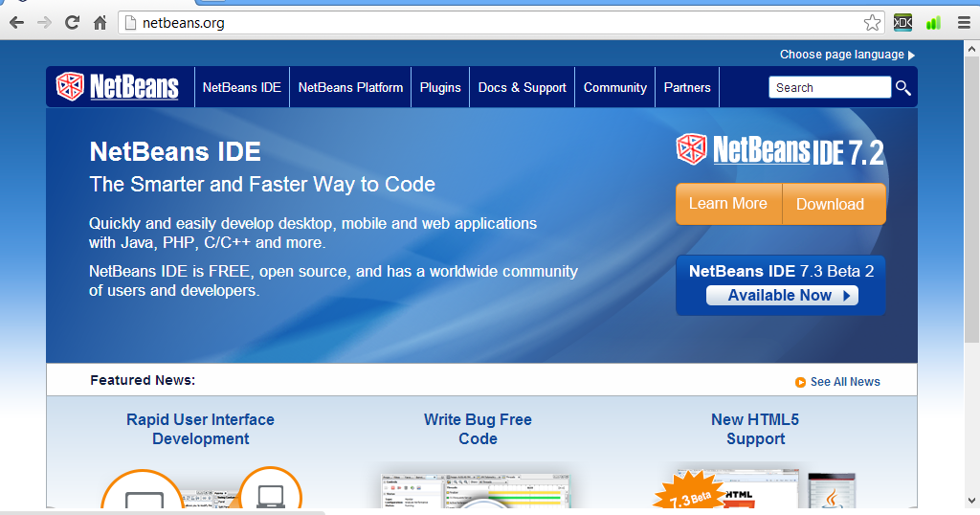980x515 pixels.
Task: Click the large 'NetBeans IDE' headline text
Action: tap(175, 152)
